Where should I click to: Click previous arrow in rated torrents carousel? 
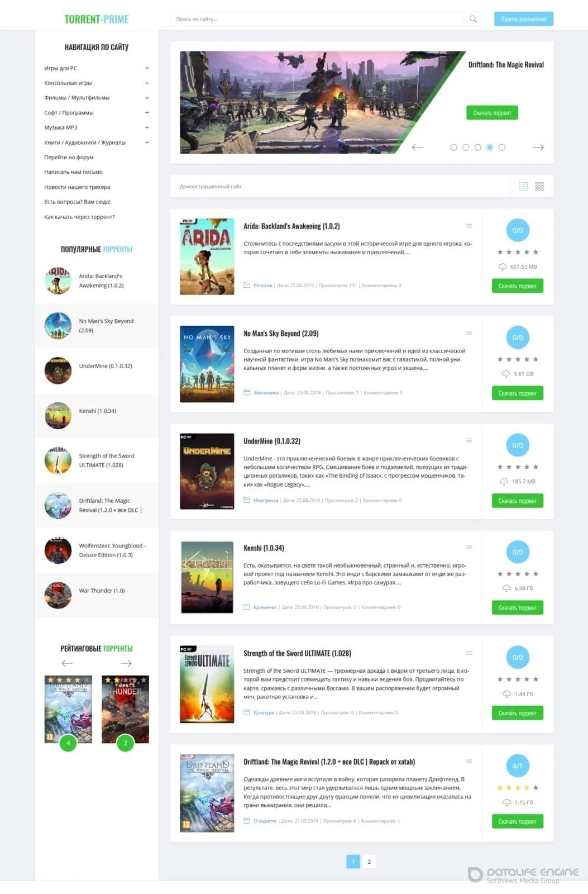67,663
